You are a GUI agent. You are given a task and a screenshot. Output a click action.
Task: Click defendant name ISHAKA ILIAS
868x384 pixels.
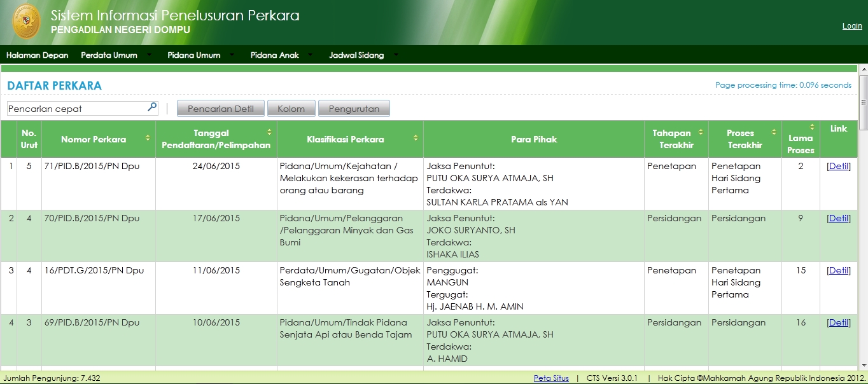pyautogui.click(x=452, y=254)
